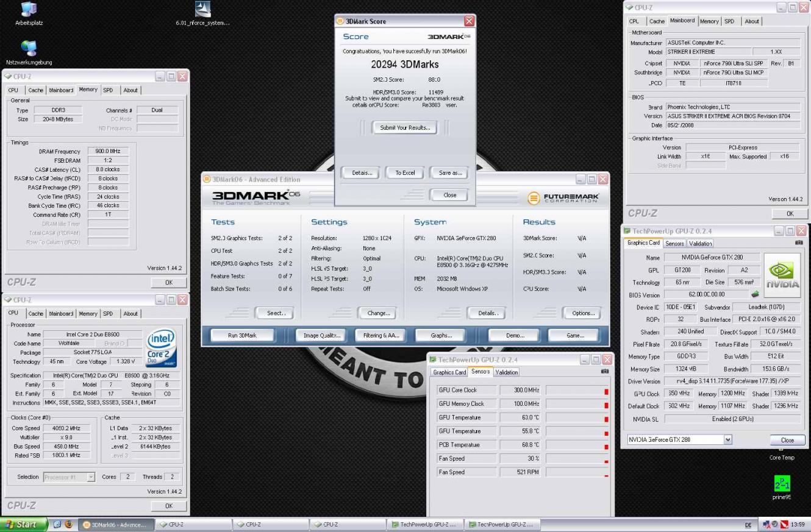Open Firefox from the quick launch bar
811x532 pixels.
[68, 524]
